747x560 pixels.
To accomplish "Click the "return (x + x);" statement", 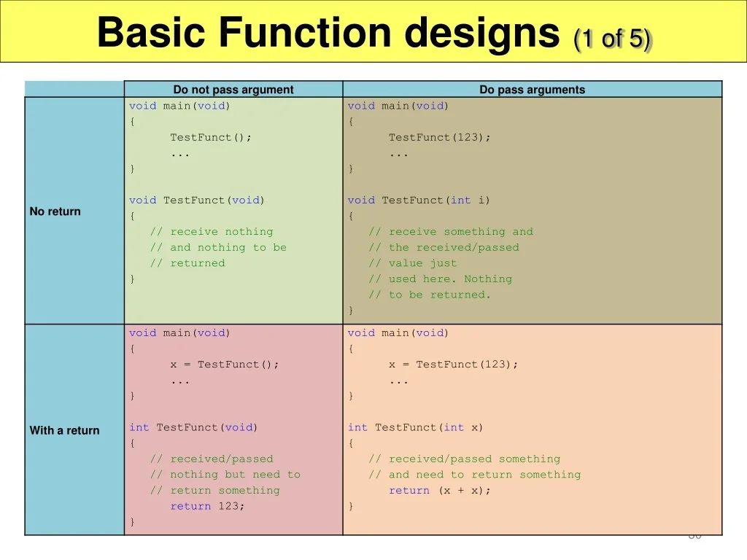I will tap(439, 491).
